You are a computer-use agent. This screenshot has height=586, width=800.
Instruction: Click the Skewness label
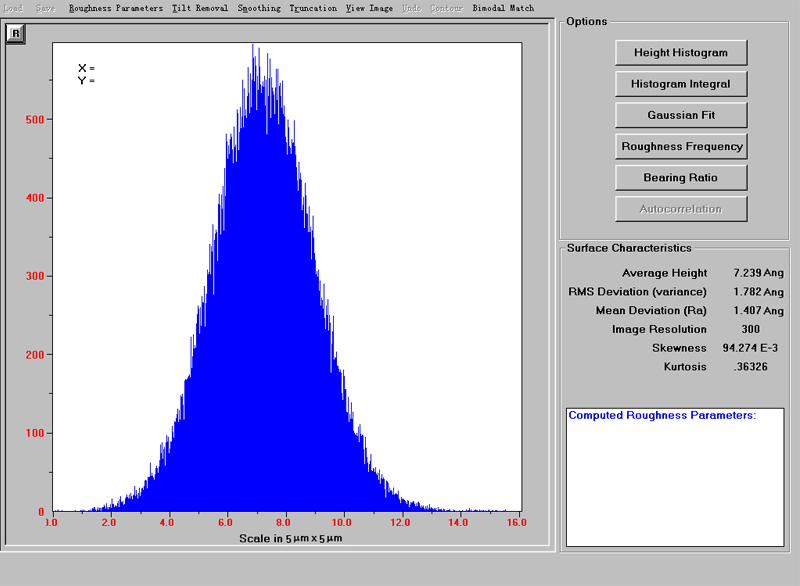679,348
